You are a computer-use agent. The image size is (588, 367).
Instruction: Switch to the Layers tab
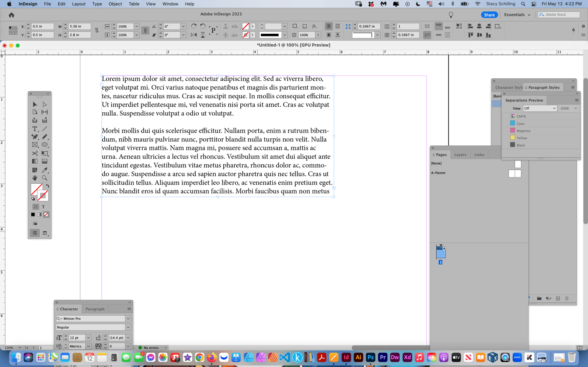click(460, 155)
